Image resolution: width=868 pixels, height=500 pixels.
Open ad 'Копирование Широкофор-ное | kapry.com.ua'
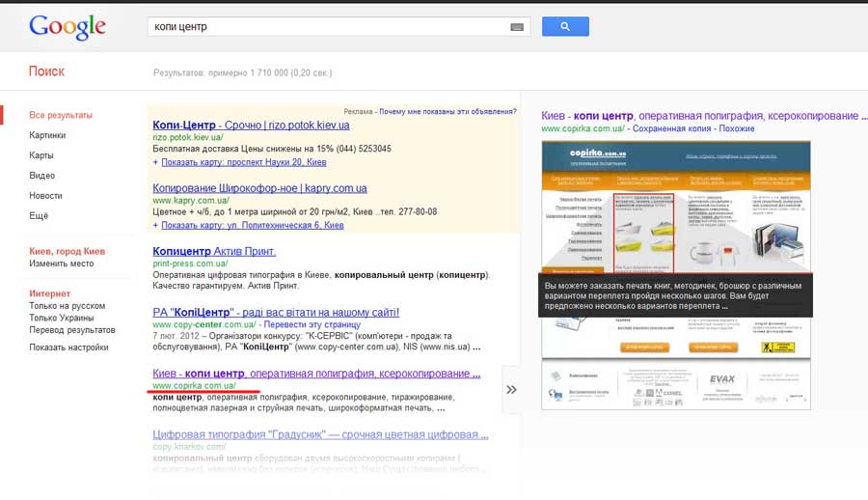[x=259, y=188]
